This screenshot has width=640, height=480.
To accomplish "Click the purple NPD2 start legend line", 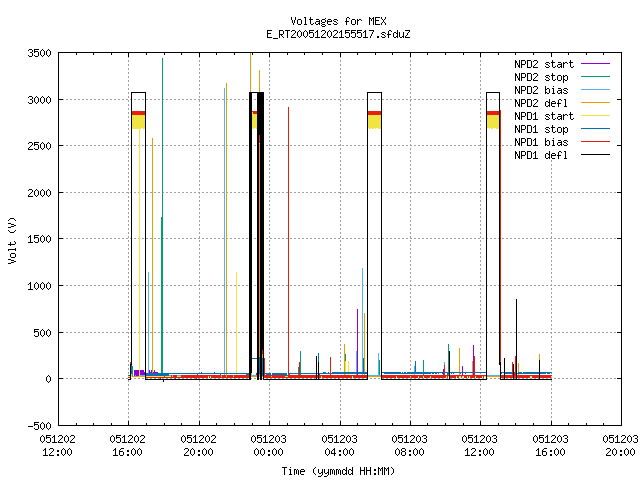I will pos(595,64).
